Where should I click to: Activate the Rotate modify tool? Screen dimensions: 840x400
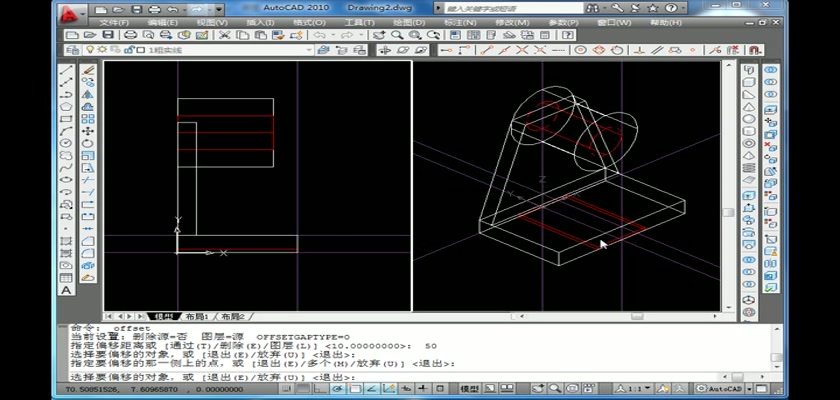pyautogui.click(x=88, y=143)
